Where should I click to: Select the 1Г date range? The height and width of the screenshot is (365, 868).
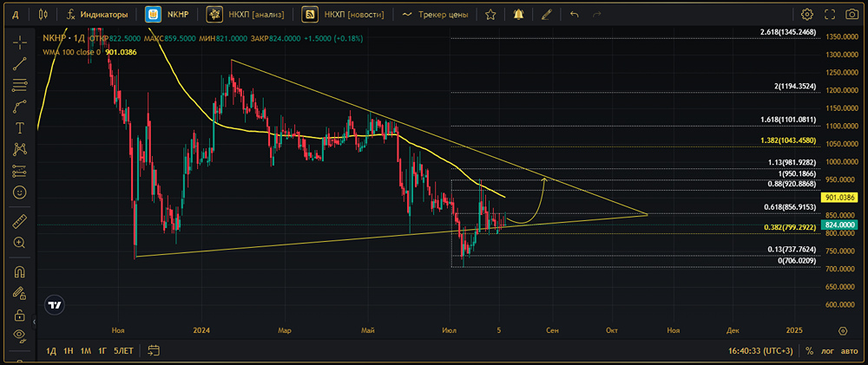[102, 350]
